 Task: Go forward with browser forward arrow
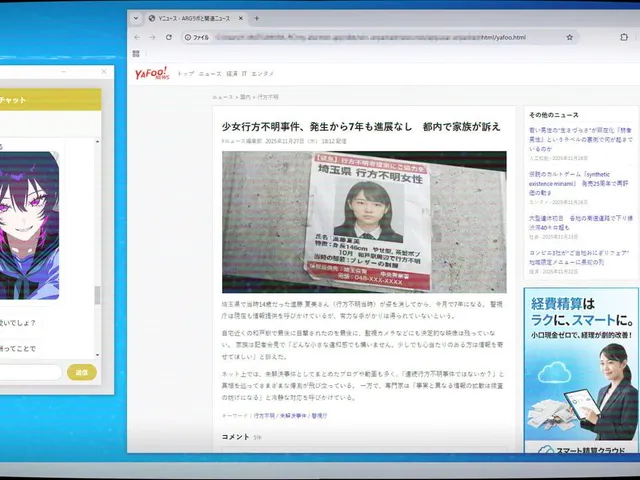coord(153,37)
